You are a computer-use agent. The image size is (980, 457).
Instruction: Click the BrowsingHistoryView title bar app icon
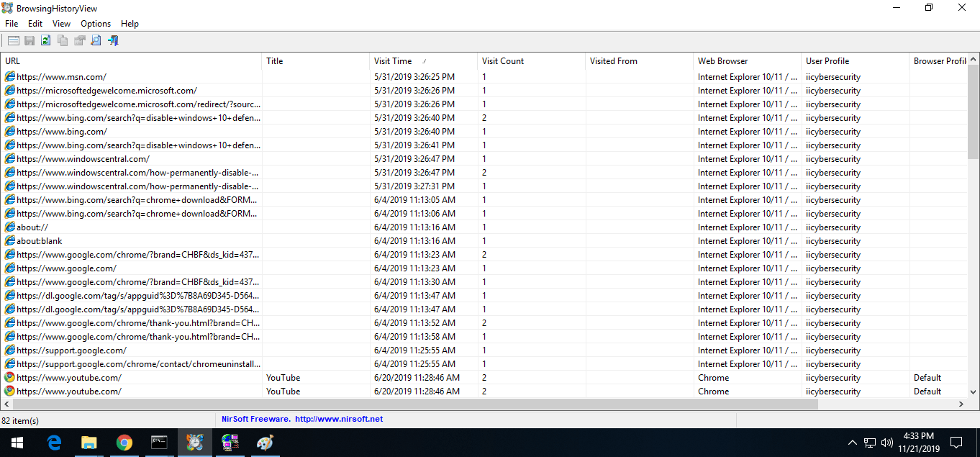pyautogui.click(x=8, y=8)
